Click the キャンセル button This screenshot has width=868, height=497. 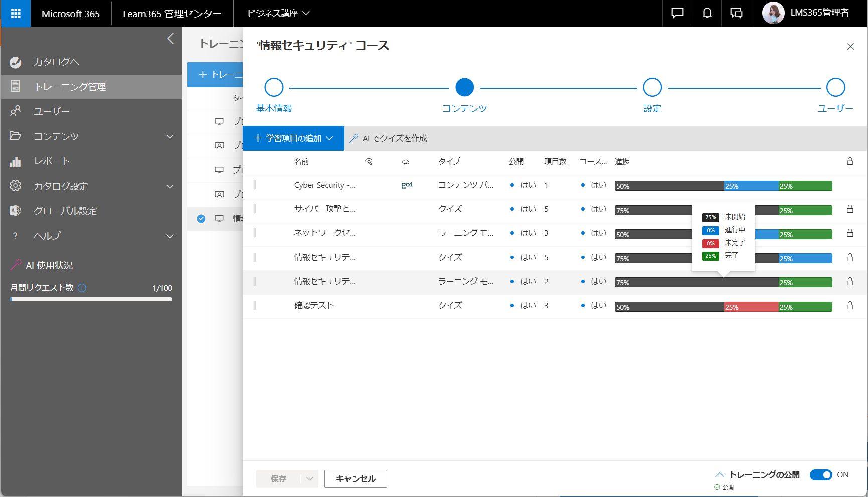(356, 479)
